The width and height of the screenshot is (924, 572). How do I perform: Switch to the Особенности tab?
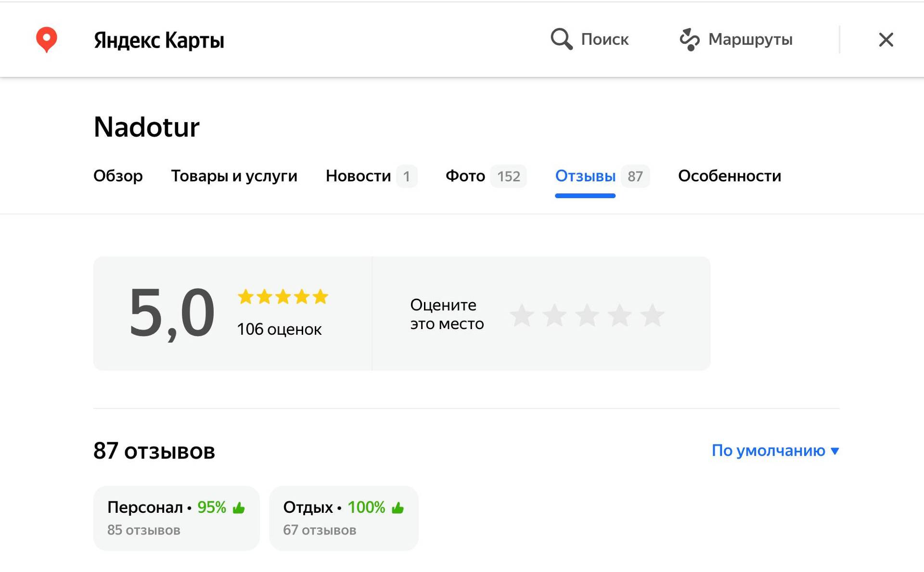[x=730, y=176]
